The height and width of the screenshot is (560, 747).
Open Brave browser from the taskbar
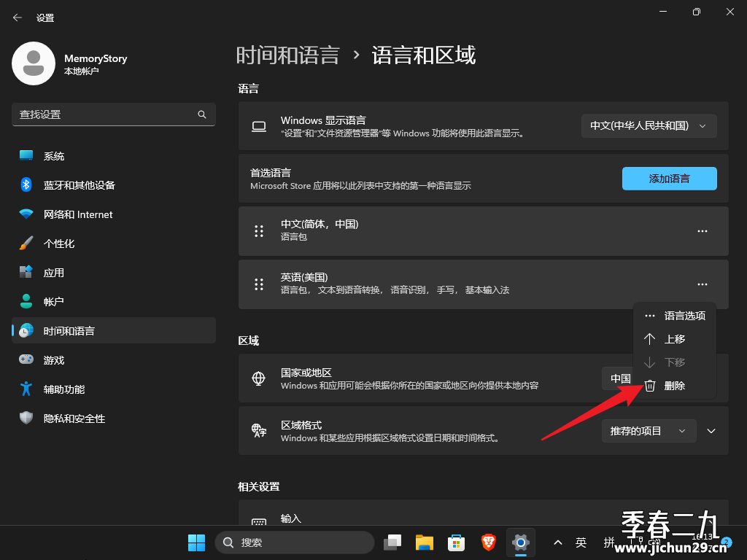488,542
